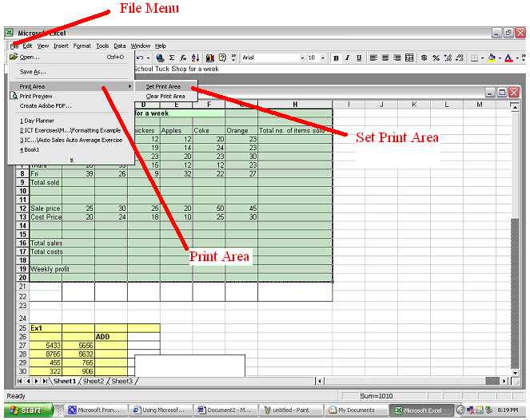This screenshot has width=530, height=420.
Task: Go to last sheet tab arrow
Action: click(x=45, y=381)
